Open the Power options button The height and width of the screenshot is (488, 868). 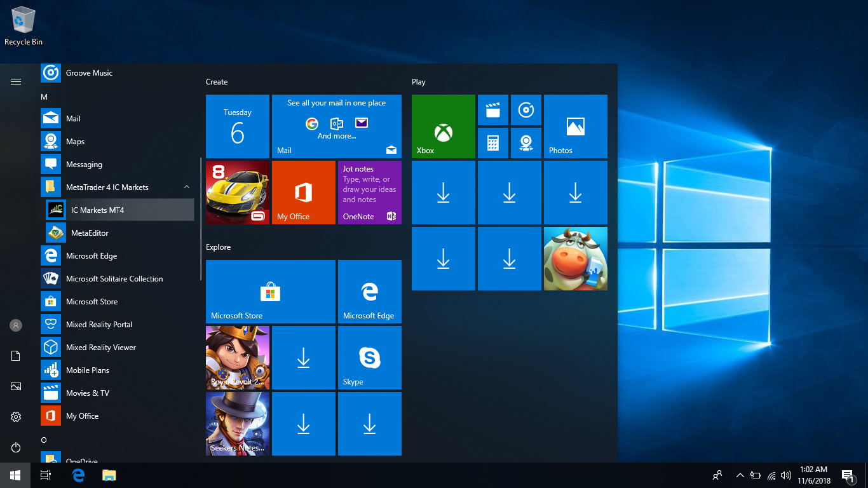tap(16, 447)
